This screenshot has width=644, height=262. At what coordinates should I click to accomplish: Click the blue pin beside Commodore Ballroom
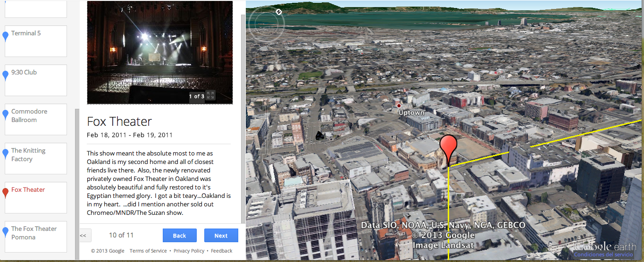point(6,115)
